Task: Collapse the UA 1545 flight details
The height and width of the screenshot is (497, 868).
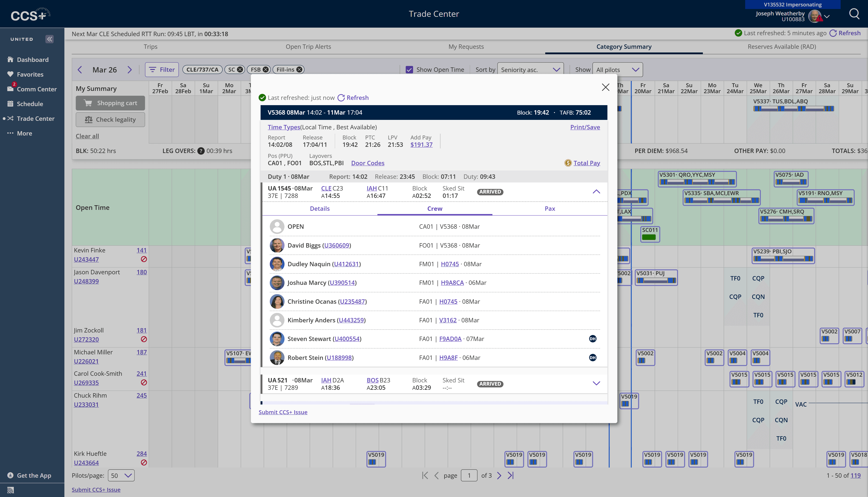Action: (x=596, y=192)
